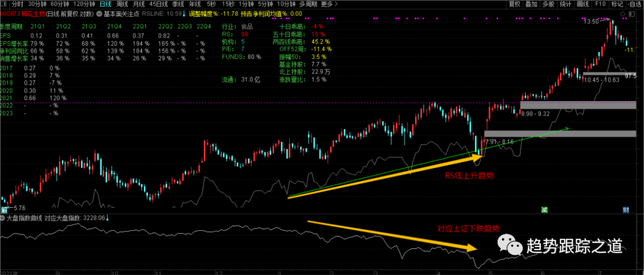Open the F10 company info button
This screenshot has width=644, height=275.
coord(600,4)
